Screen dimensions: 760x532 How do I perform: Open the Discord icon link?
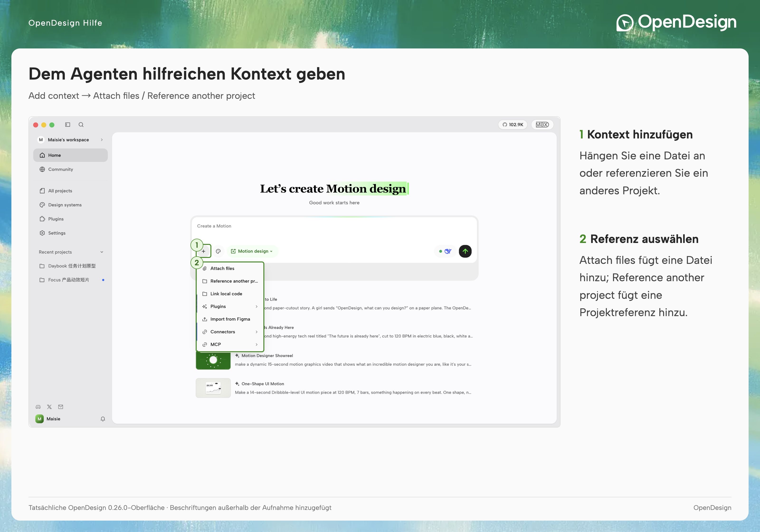(x=38, y=407)
